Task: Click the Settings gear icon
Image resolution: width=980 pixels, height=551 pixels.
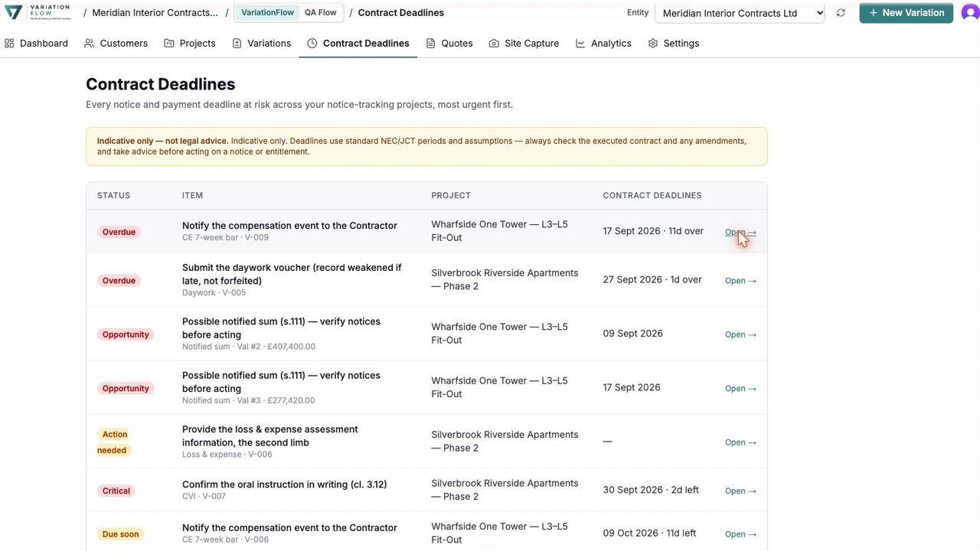Action: pyautogui.click(x=653, y=44)
